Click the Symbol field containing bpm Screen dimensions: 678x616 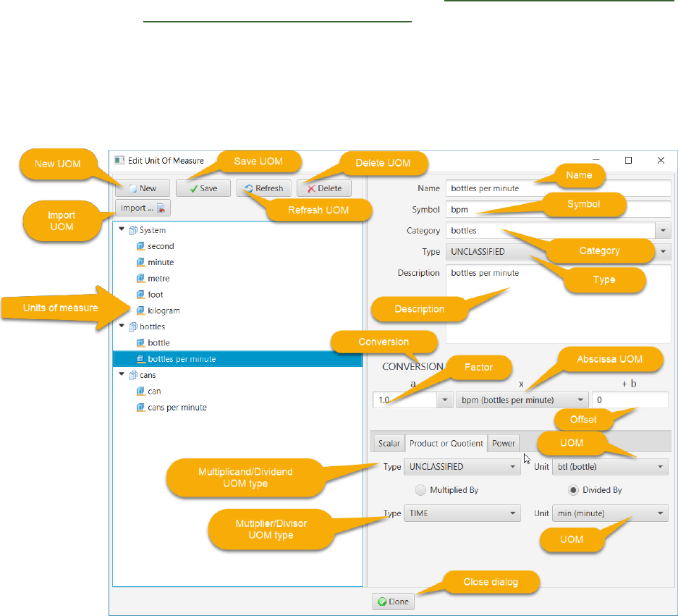tap(558, 209)
